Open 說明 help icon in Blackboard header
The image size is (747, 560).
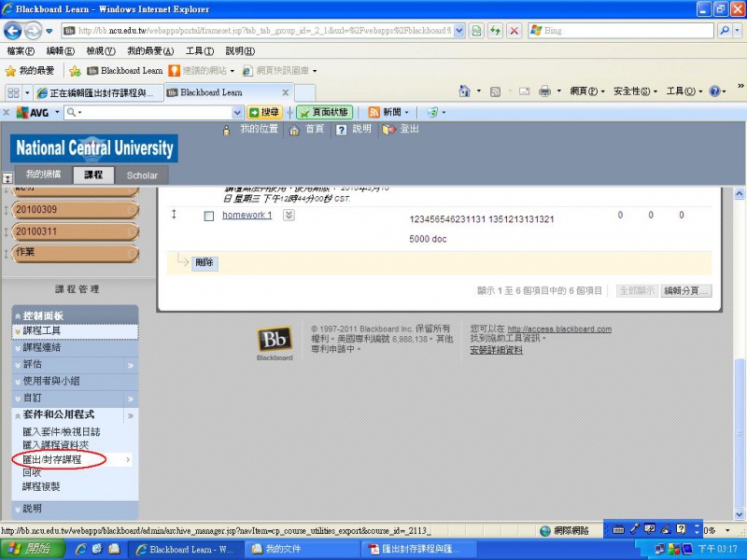click(x=342, y=130)
